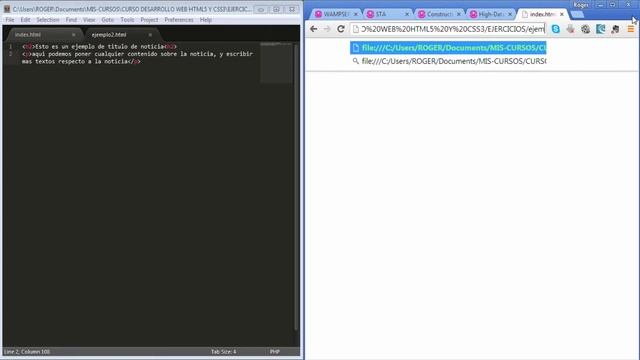Click the hand extension icon in toolbar

(571, 29)
